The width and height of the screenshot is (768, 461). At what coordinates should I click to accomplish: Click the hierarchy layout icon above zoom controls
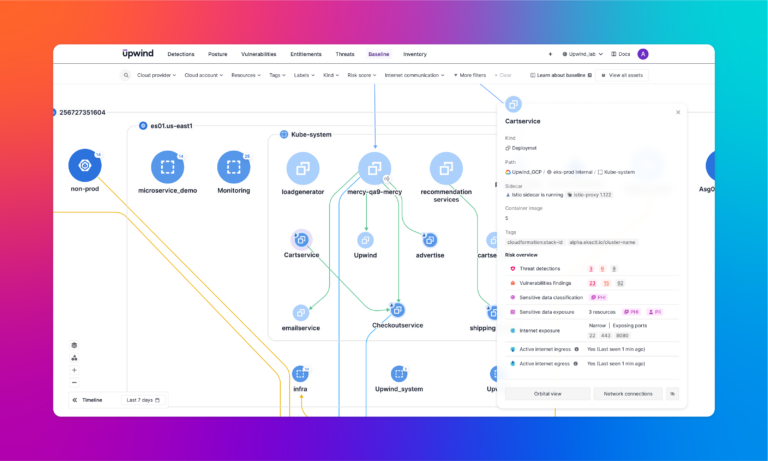[74, 358]
